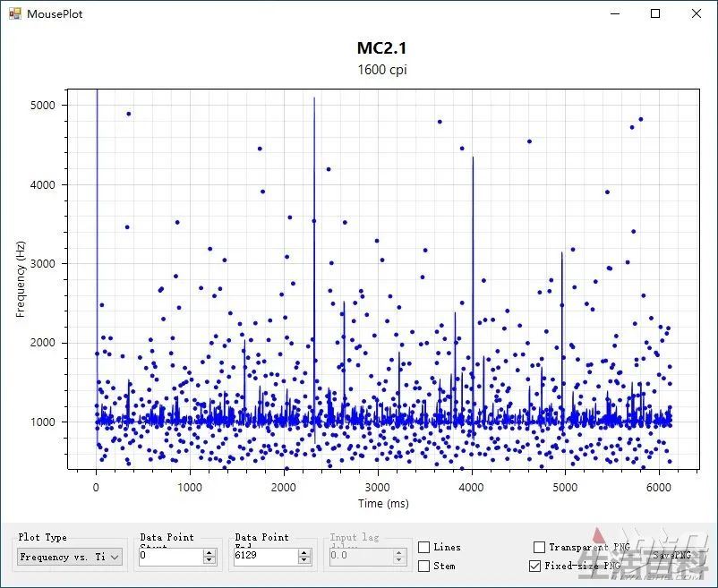Minimize the MousePlot window
Screen dimensions: 718x588
pos(615,13)
